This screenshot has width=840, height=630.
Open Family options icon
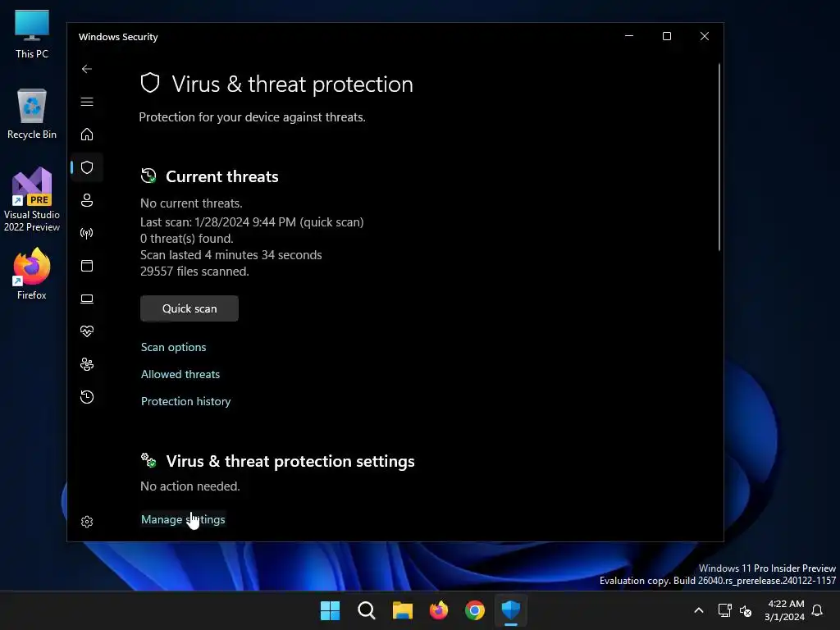[x=87, y=364]
